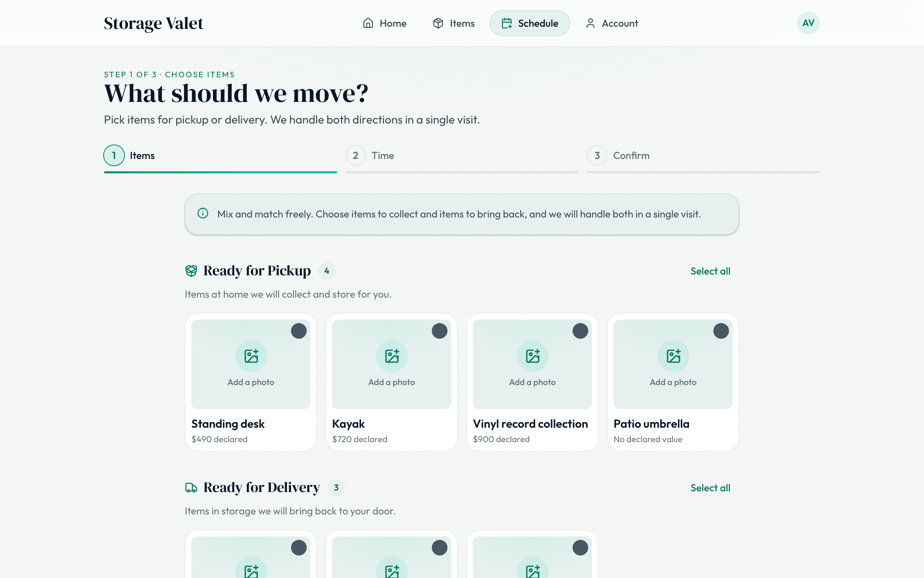Open the Account nav item
This screenshot has height=578, width=924.
tap(611, 23)
